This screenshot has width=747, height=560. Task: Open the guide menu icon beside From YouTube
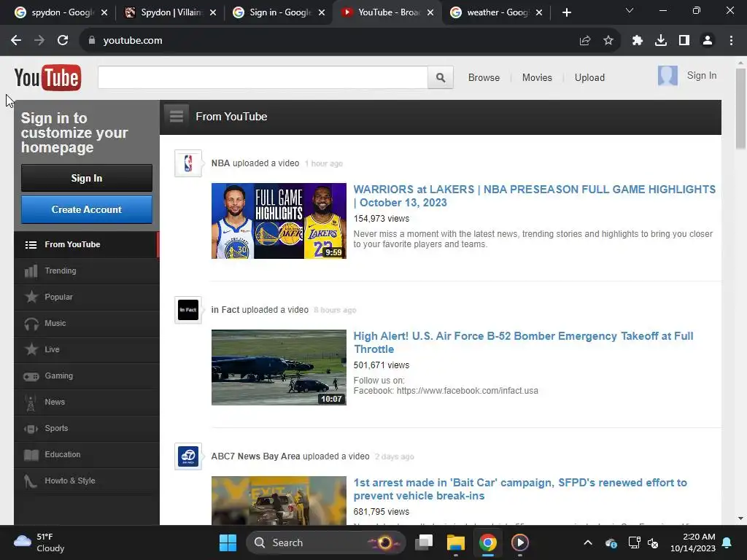(x=177, y=117)
